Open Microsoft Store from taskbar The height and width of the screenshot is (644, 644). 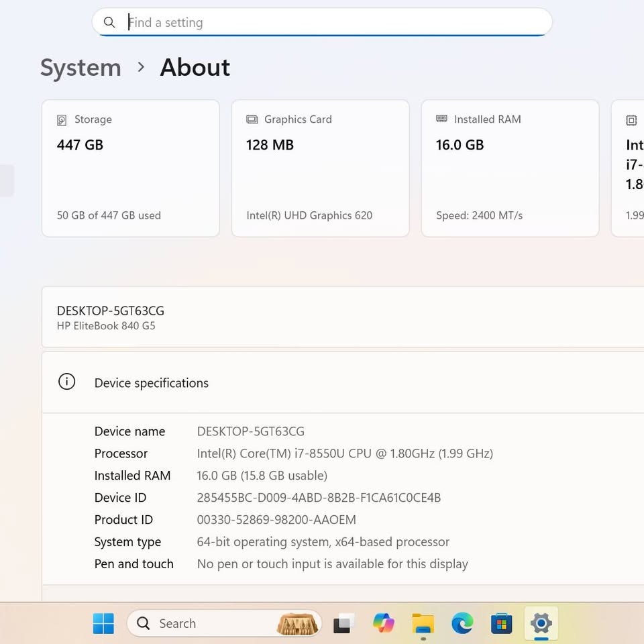502,623
